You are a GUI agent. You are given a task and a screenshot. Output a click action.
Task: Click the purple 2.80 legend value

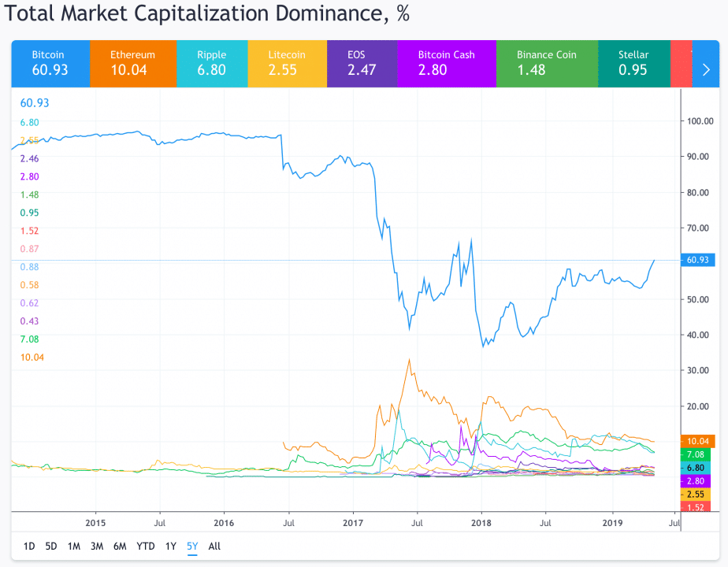tap(29, 176)
